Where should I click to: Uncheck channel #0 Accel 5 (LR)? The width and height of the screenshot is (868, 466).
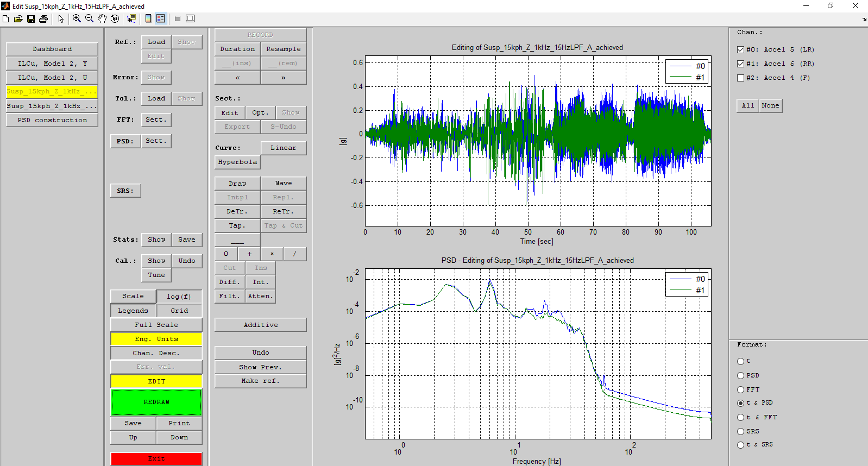[740, 49]
